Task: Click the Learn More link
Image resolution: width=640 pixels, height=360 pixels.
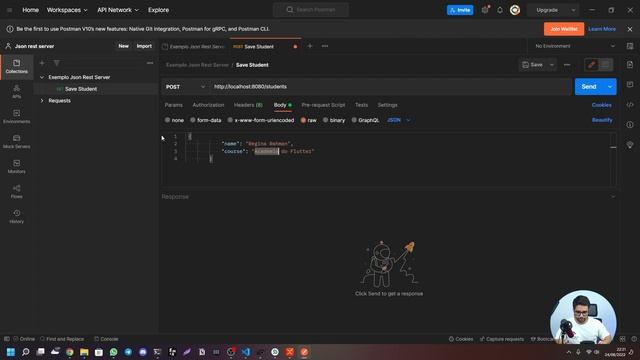Action: tap(602, 29)
